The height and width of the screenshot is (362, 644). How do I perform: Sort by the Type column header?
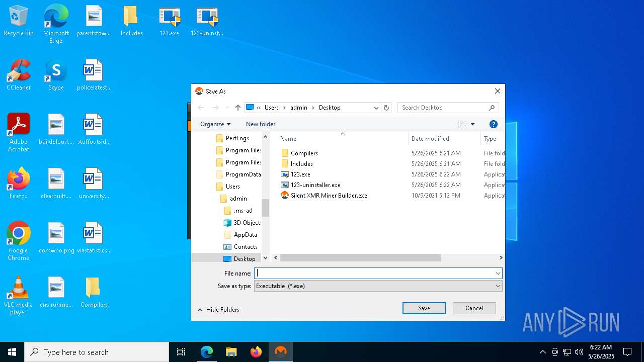(x=493, y=139)
